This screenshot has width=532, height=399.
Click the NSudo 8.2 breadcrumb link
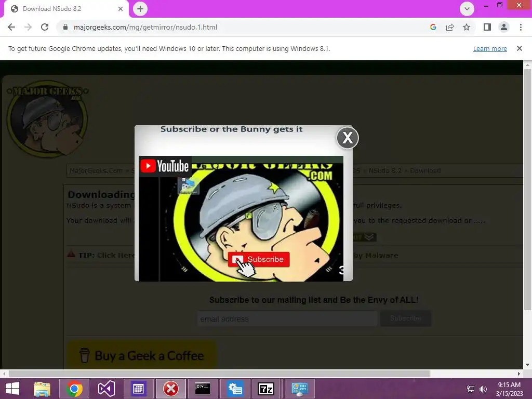pos(385,170)
